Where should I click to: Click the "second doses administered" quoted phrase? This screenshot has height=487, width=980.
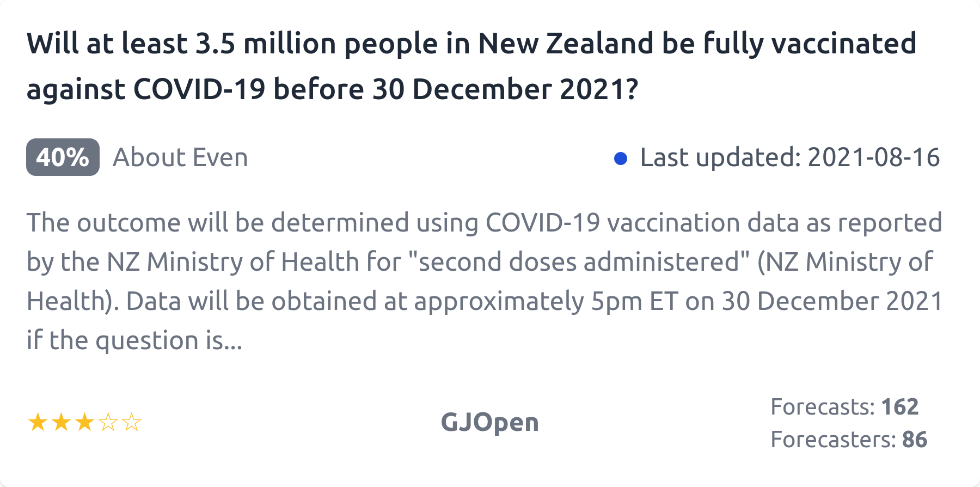point(578,262)
